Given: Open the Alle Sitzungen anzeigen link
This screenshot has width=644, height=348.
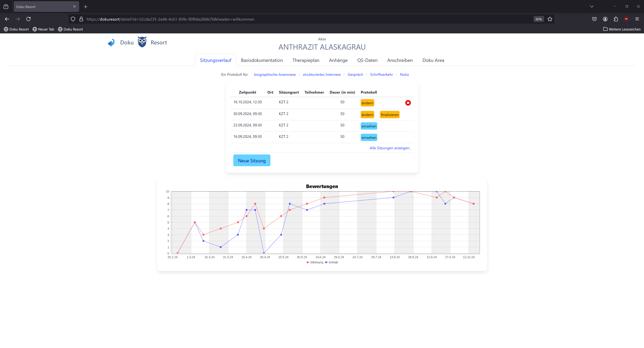Looking at the screenshot, I should (x=390, y=148).
